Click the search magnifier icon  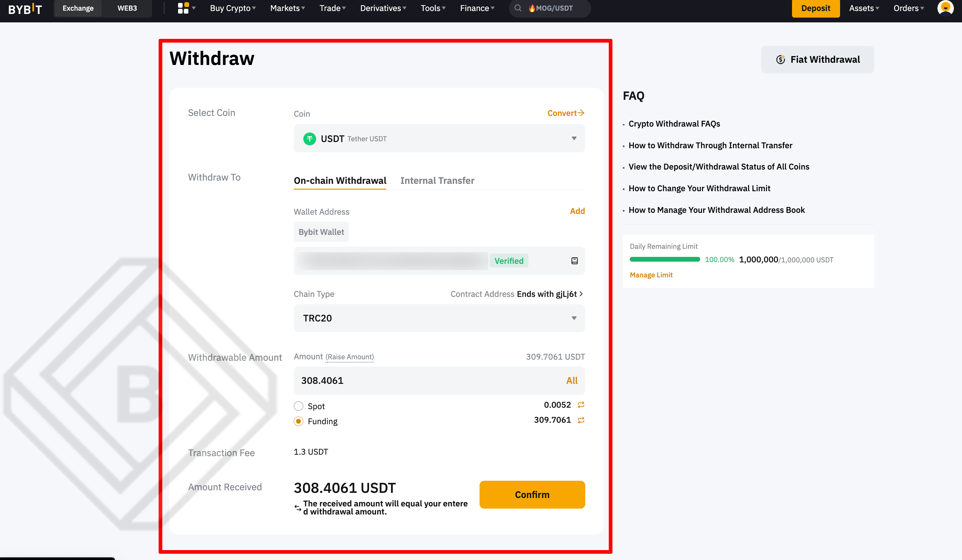pos(518,8)
